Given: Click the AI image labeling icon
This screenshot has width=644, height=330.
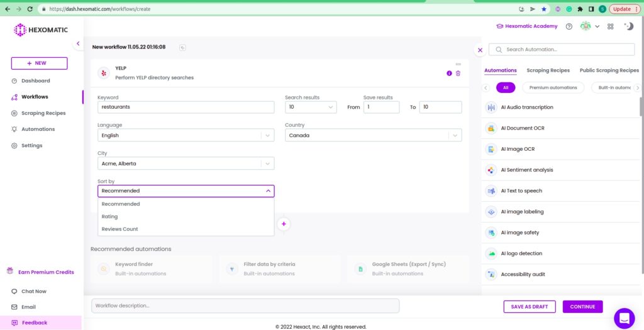Looking at the screenshot, I should tap(491, 212).
